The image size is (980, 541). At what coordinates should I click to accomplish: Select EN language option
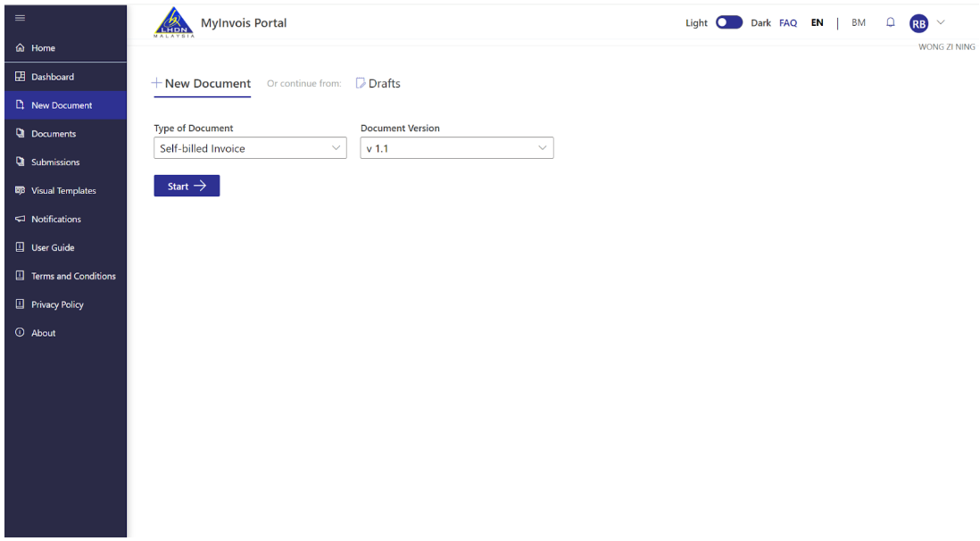click(817, 23)
